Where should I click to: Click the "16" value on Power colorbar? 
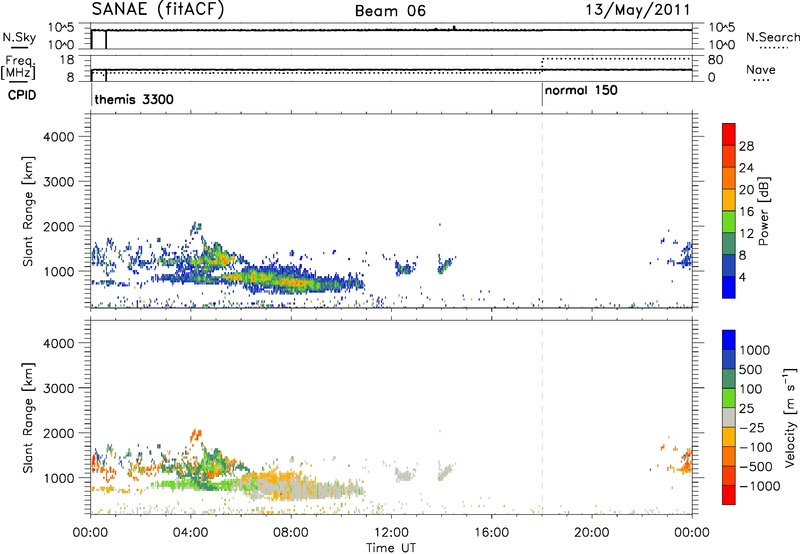coord(746,212)
